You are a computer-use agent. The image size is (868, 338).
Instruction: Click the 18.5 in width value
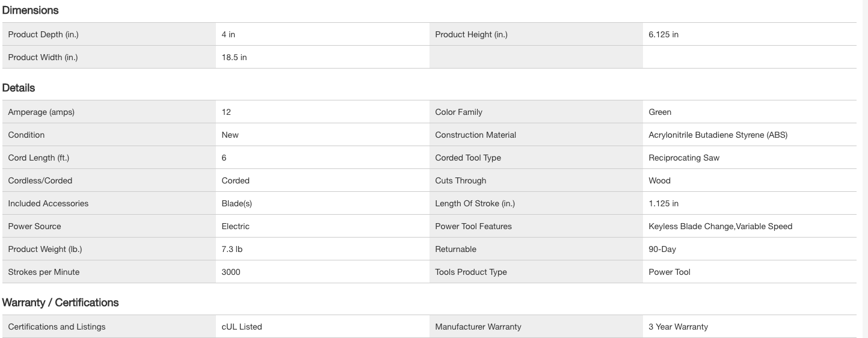click(x=234, y=58)
